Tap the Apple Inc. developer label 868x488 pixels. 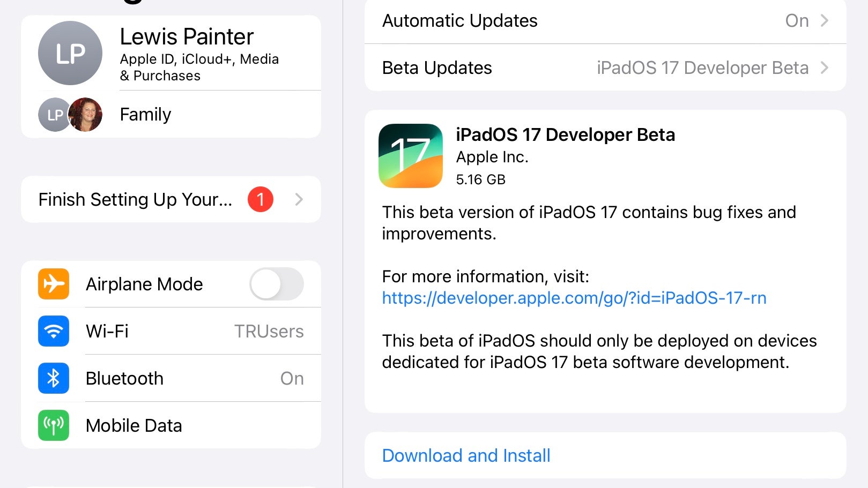pyautogui.click(x=492, y=157)
